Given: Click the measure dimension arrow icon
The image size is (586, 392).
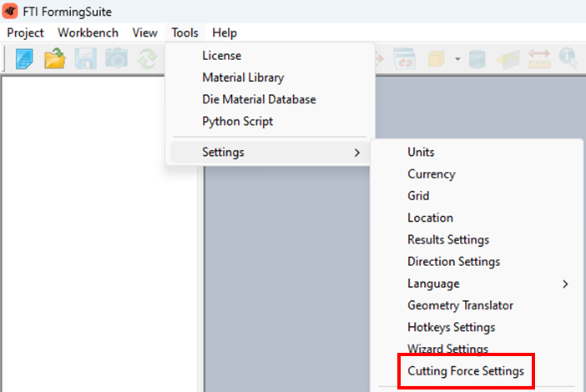Looking at the screenshot, I should pyautogui.click(x=538, y=59).
